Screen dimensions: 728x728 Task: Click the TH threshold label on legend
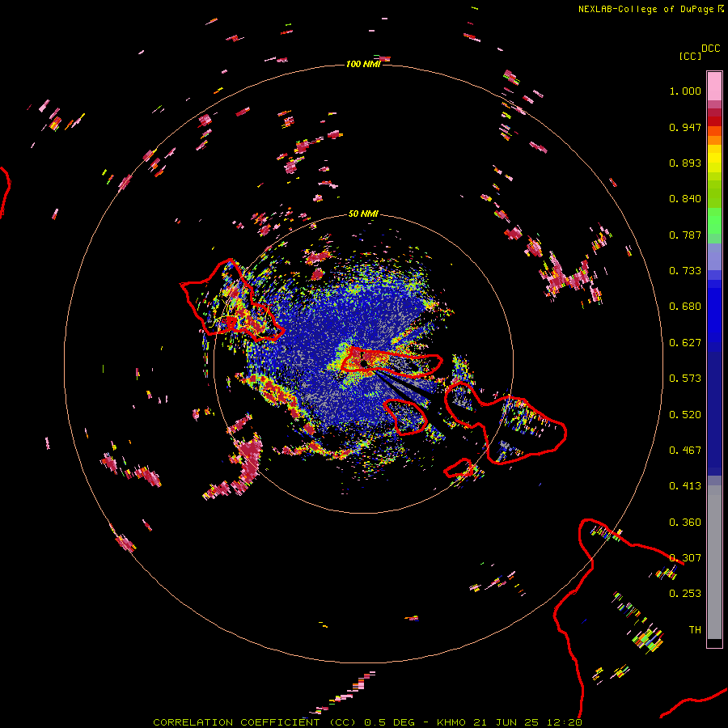695,630
